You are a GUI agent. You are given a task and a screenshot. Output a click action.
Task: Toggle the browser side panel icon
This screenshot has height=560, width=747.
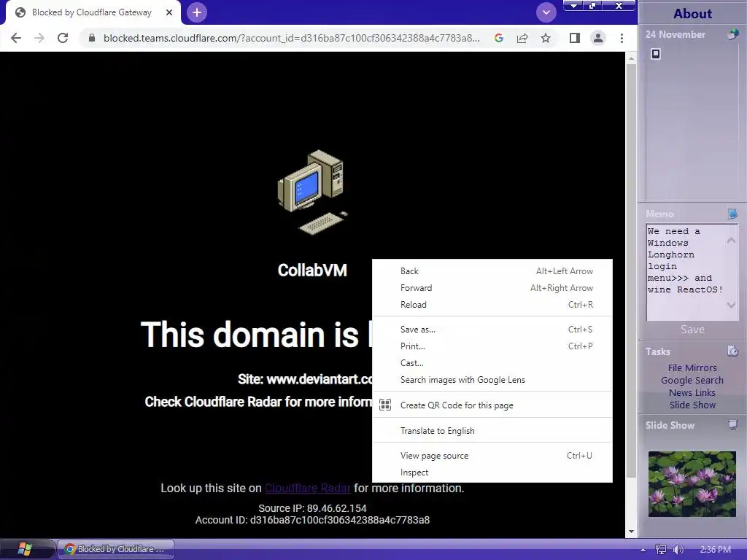[575, 38]
